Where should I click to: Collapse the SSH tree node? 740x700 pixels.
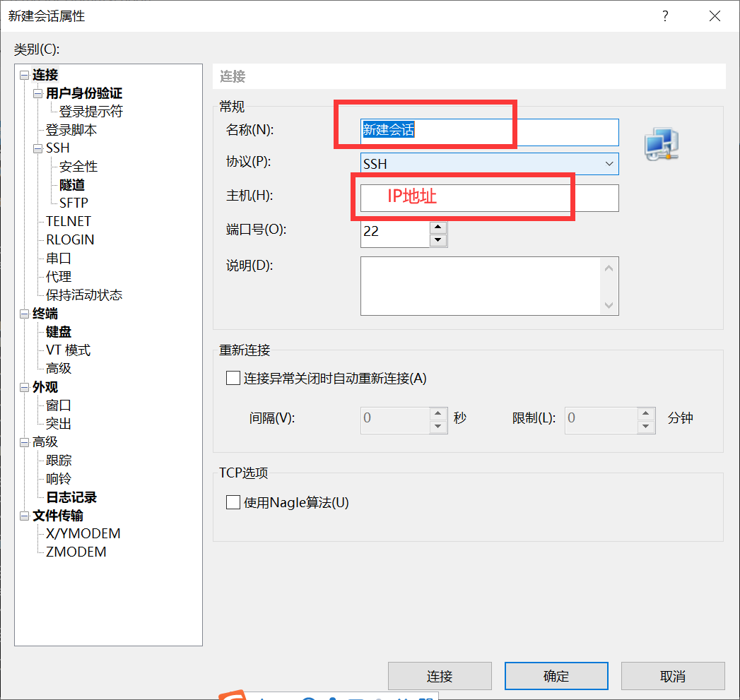(x=37, y=148)
